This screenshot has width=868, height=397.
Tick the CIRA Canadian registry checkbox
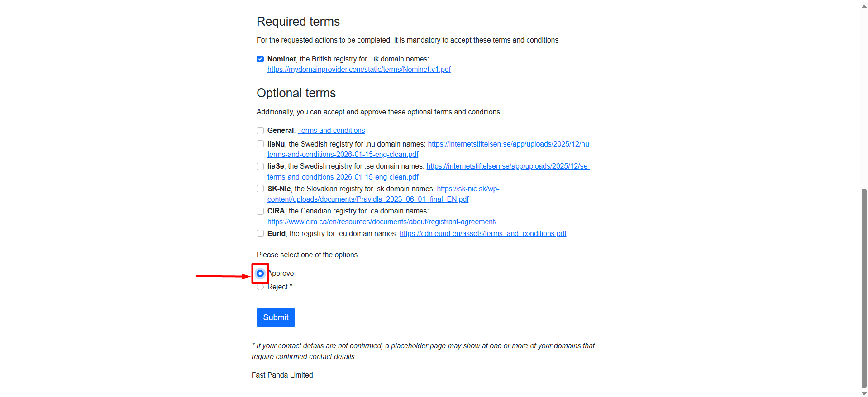(260, 211)
